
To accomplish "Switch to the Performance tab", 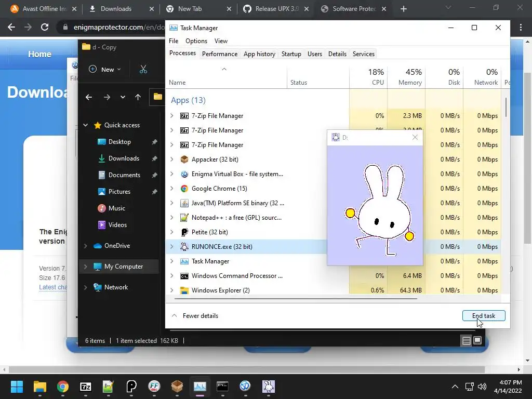I will (x=220, y=54).
